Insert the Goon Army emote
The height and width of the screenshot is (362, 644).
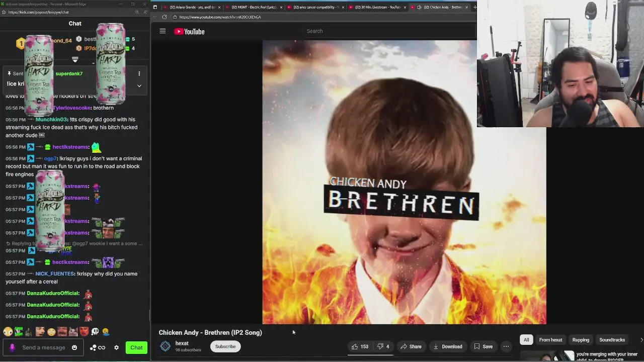pos(19,332)
